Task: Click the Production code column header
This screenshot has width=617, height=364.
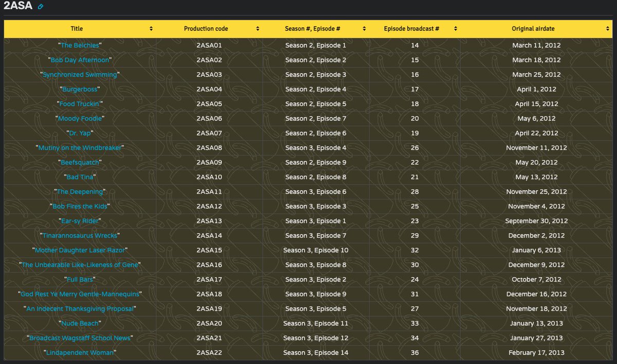Action: click(209, 29)
